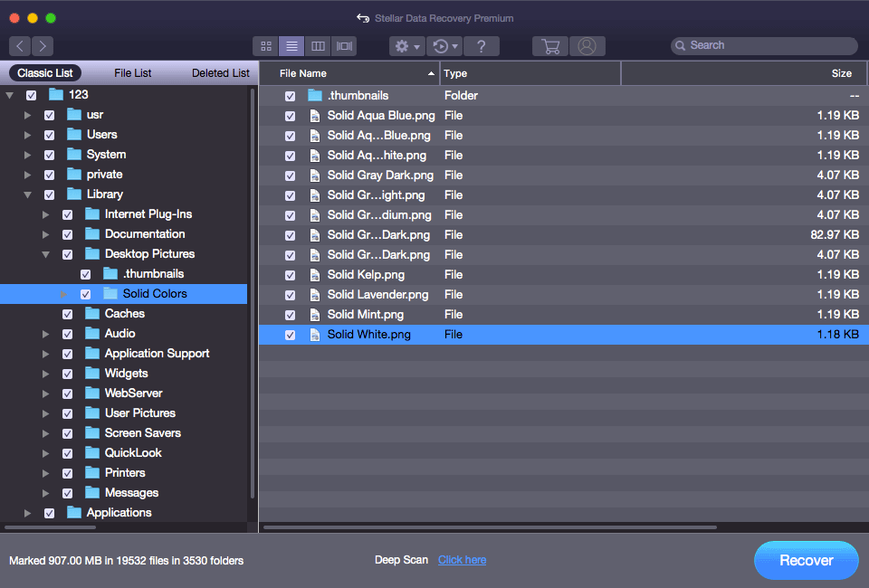Uncheck the Solid White.png file
The height and width of the screenshot is (588, 869).
pos(290,334)
